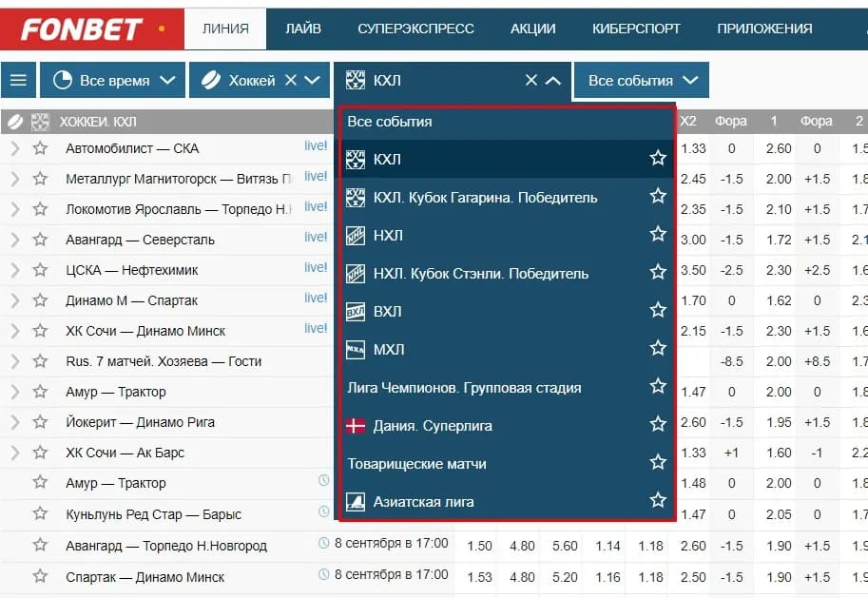This screenshot has width=868, height=598.
Task: Star the КХЛ. Кубок Гагарина entry
Action: (x=658, y=196)
